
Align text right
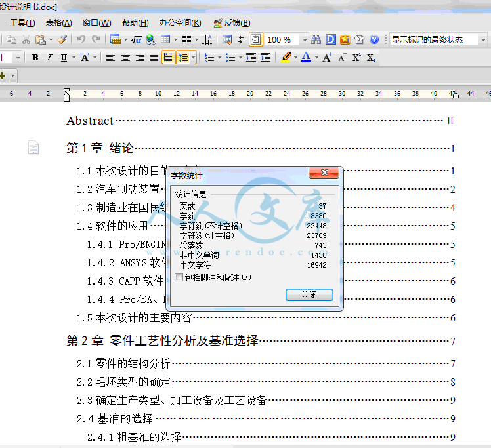(140, 58)
